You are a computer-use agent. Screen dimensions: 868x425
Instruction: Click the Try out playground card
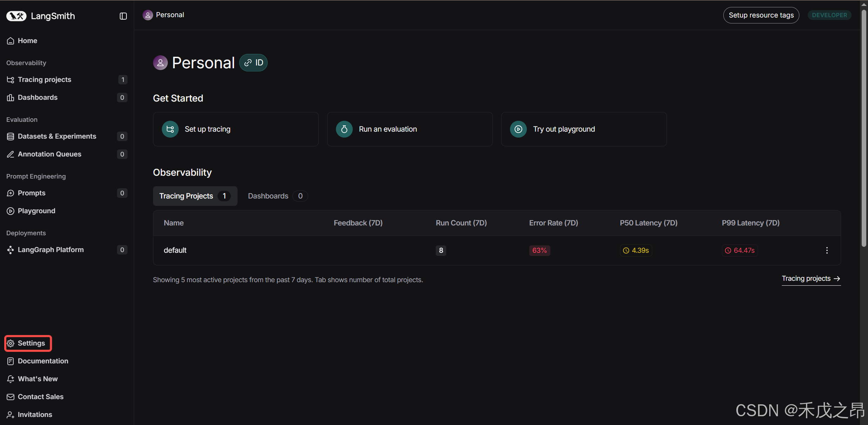[584, 129]
